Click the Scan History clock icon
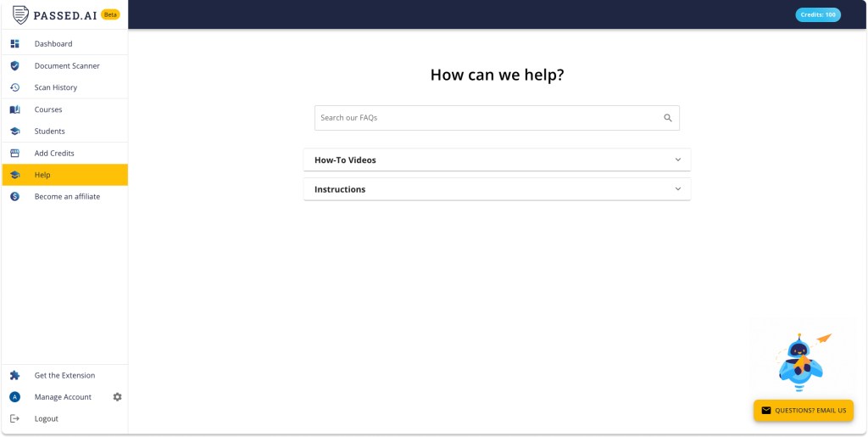Viewport: 868px width, 437px height. click(15, 87)
